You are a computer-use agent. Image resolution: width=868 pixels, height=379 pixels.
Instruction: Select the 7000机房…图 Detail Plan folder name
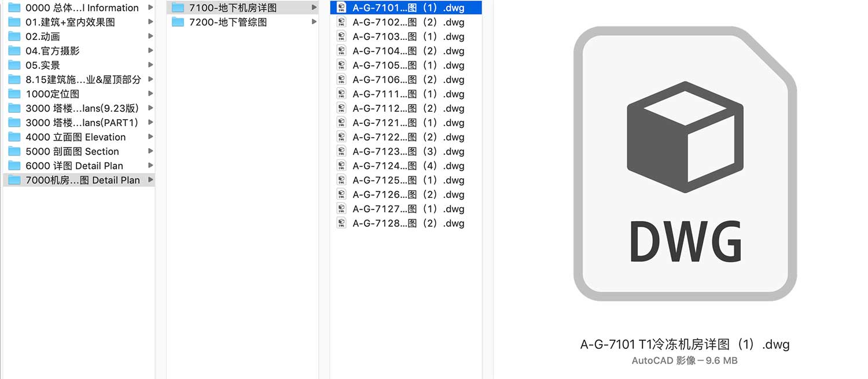tap(83, 180)
